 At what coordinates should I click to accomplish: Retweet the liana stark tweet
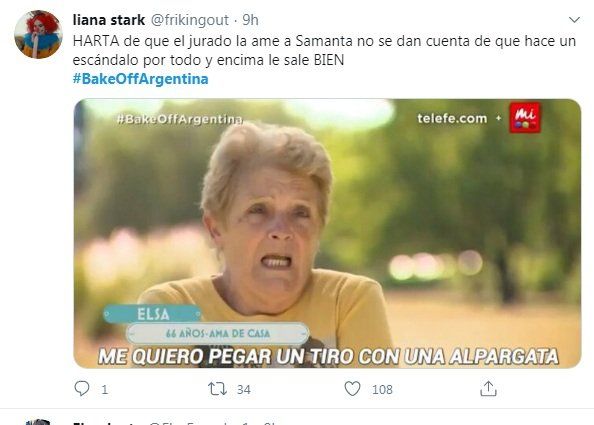217,389
